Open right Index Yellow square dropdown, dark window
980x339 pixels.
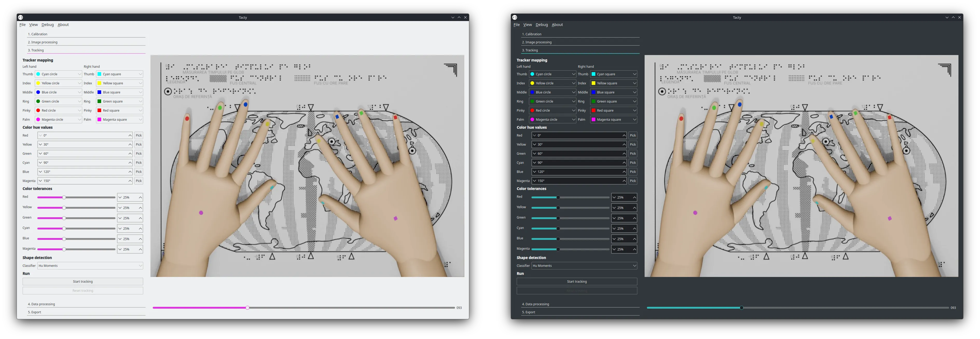[614, 83]
